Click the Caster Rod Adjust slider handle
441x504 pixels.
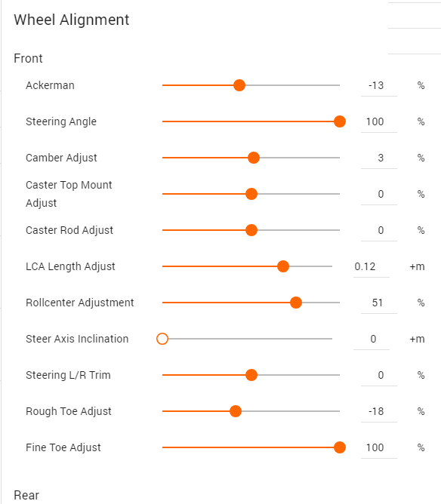pos(251,230)
